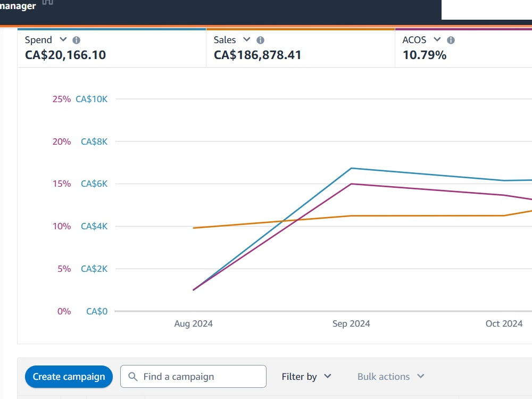
Task: Click the Oct 2024 axis label
Action: click(504, 323)
